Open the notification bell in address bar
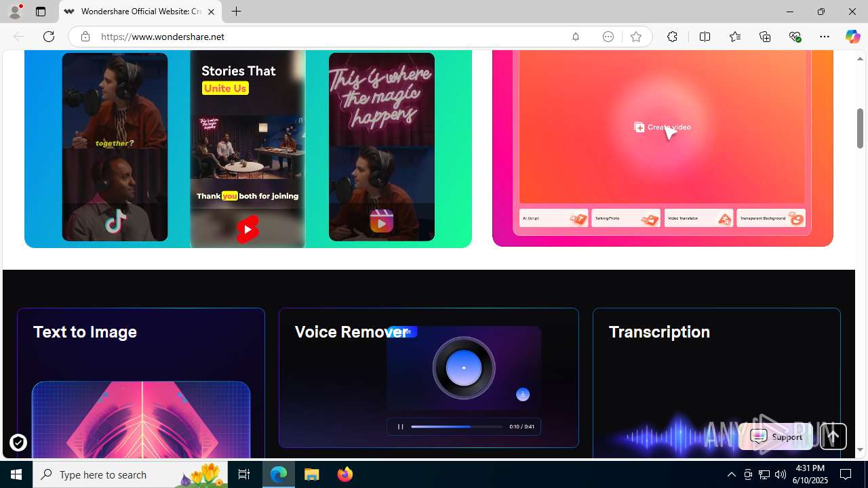This screenshot has height=488, width=868. (576, 37)
